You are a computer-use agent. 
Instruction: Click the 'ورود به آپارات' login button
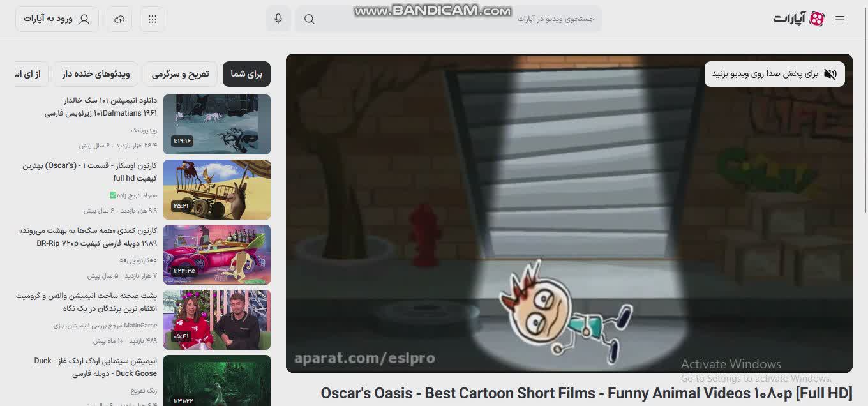(57, 19)
